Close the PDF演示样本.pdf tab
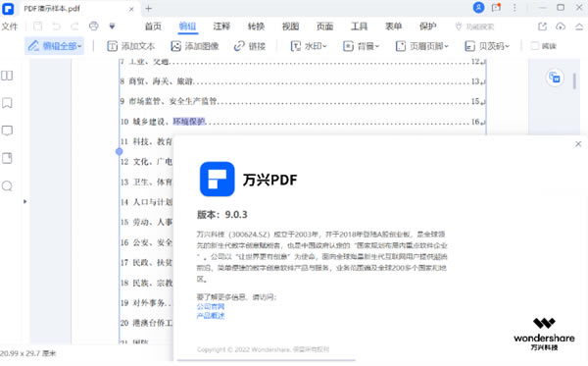The width and height of the screenshot is (588, 366). pyautogui.click(x=131, y=9)
